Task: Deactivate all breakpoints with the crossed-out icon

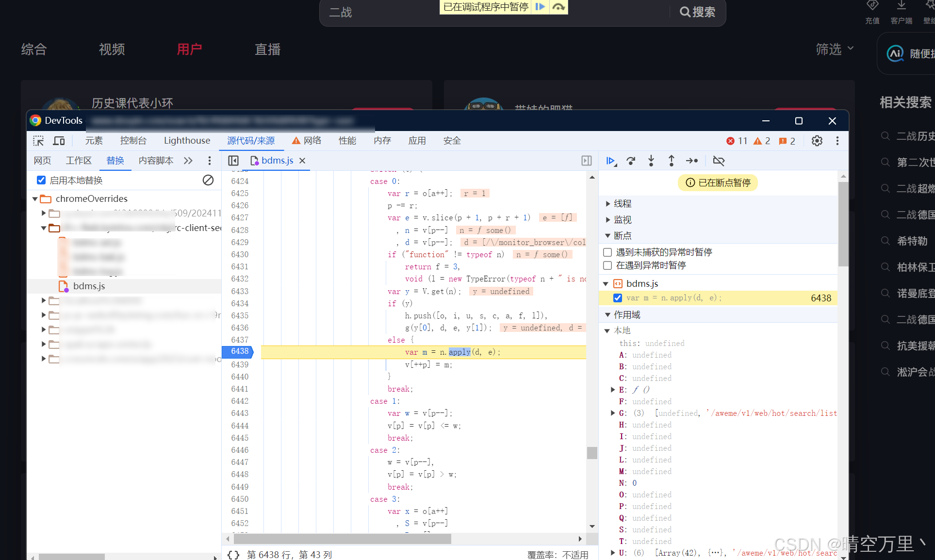Action: pyautogui.click(x=719, y=161)
